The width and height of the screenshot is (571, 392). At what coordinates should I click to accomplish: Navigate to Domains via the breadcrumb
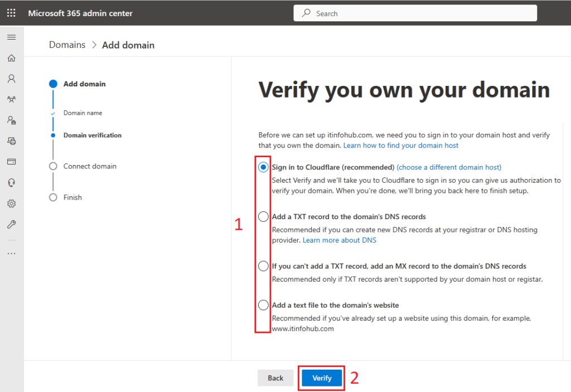point(67,44)
